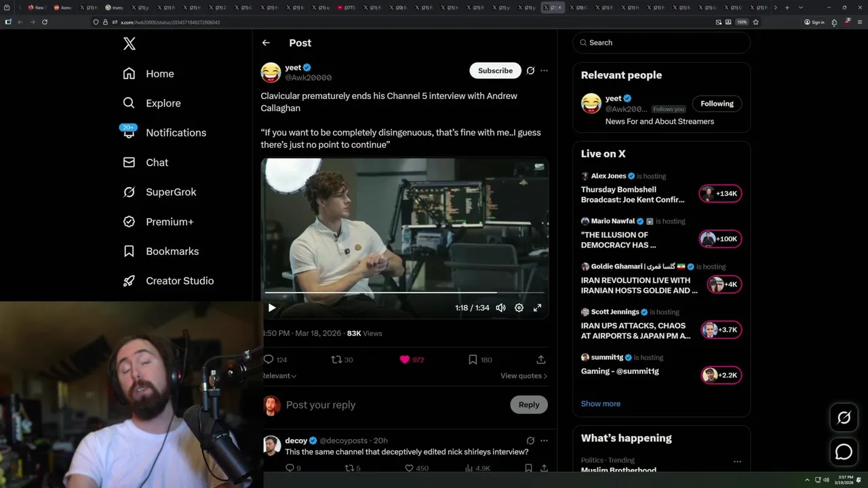Enter video fullscreen mode

click(537, 308)
